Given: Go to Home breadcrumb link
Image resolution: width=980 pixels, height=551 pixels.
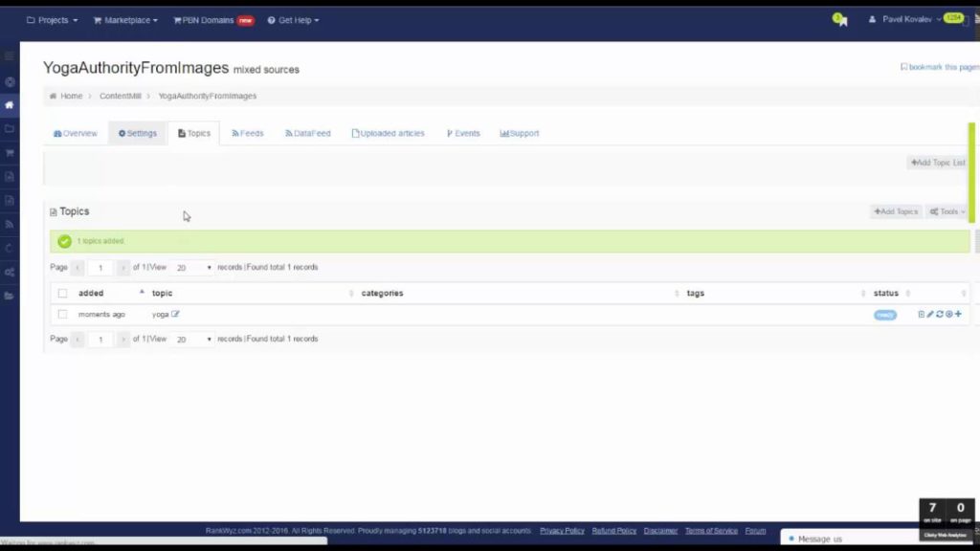Looking at the screenshot, I should click(x=71, y=97).
